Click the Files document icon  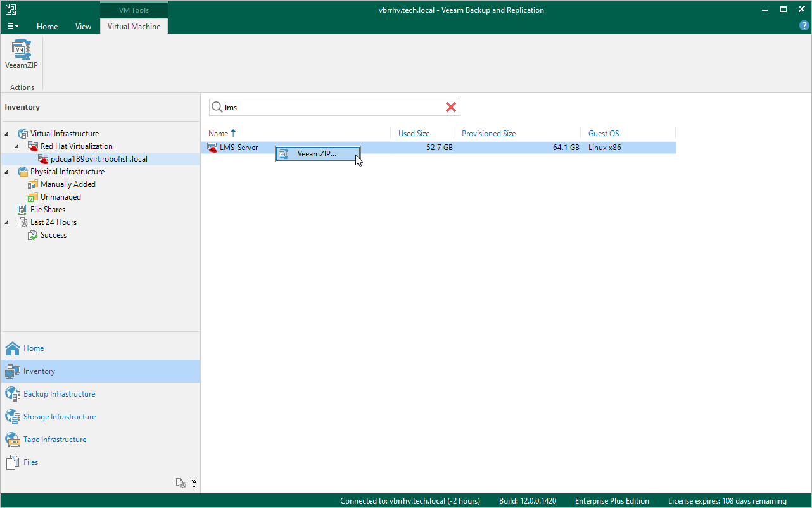click(x=13, y=462)
